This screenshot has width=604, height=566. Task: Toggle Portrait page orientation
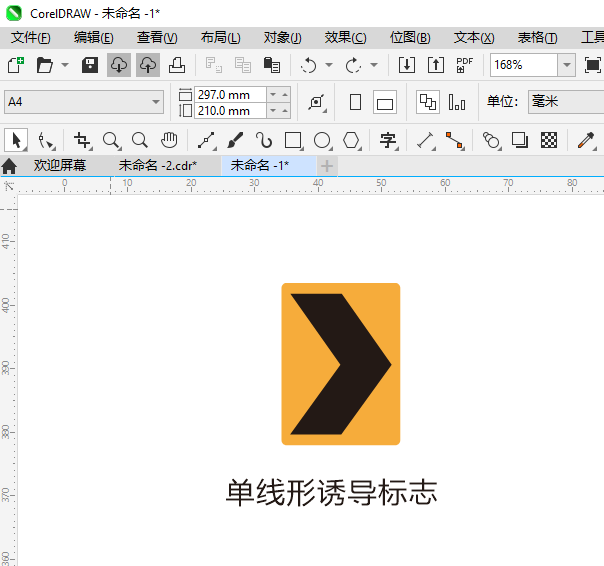[355, 102]
